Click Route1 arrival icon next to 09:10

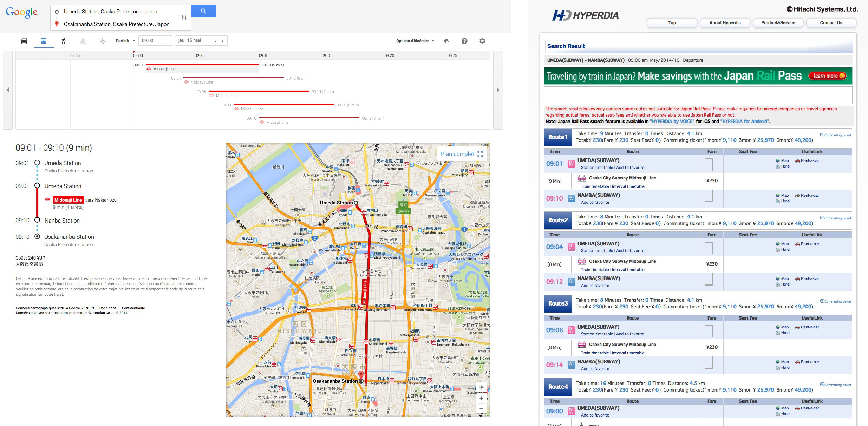[x=572, y=198]
